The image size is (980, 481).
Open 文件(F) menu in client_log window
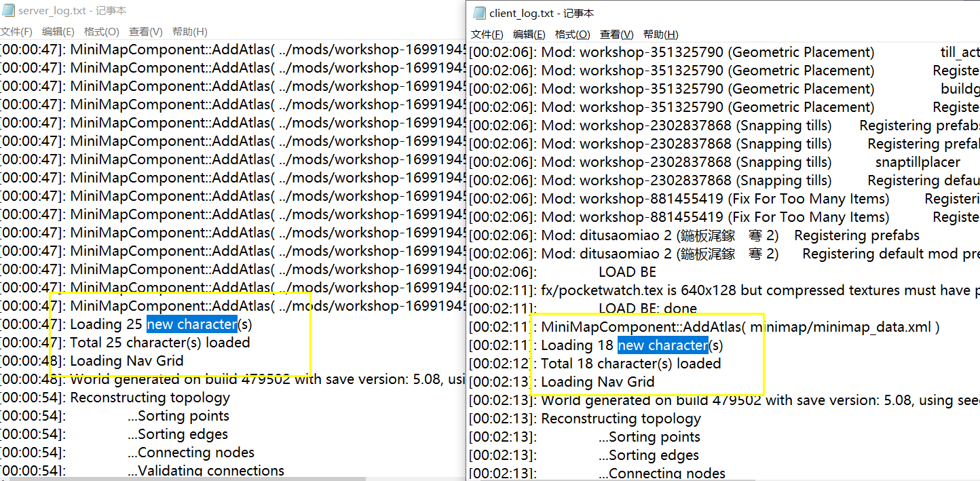[x=487, y=35]
